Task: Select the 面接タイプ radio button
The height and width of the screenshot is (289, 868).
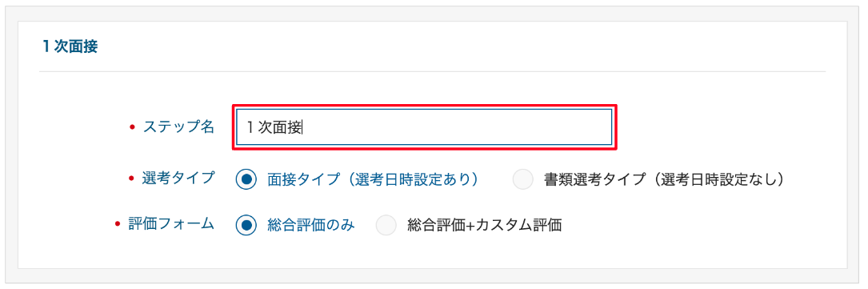Action: click(246, 179)
